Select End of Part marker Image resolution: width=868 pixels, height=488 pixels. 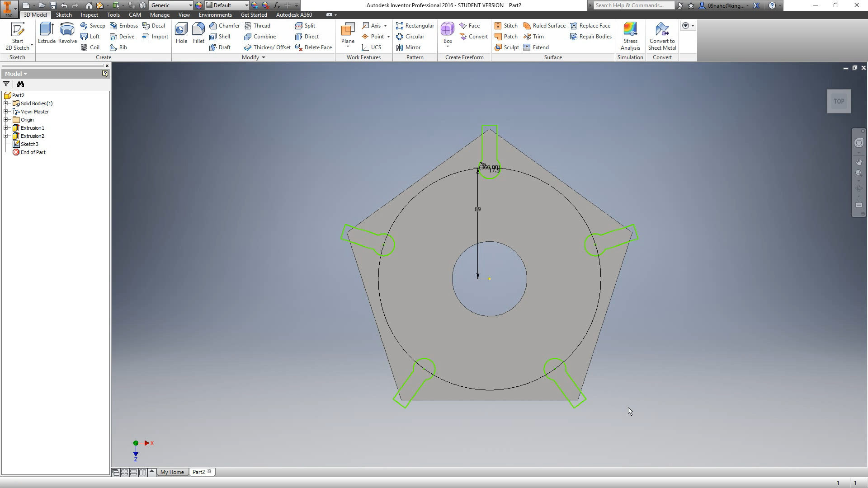pyautogui.click(x=29, y=152)
